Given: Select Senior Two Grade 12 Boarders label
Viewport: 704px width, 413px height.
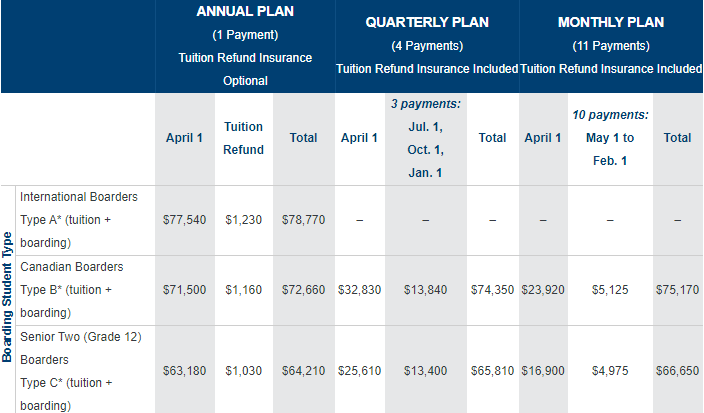Looking at the screenshot, I should pos(80,370).
